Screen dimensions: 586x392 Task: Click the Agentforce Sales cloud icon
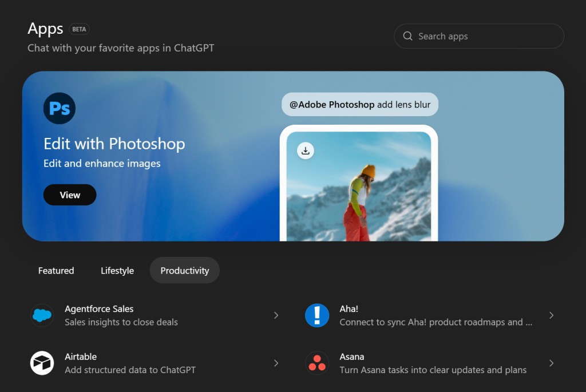click(x=42, y=315)
